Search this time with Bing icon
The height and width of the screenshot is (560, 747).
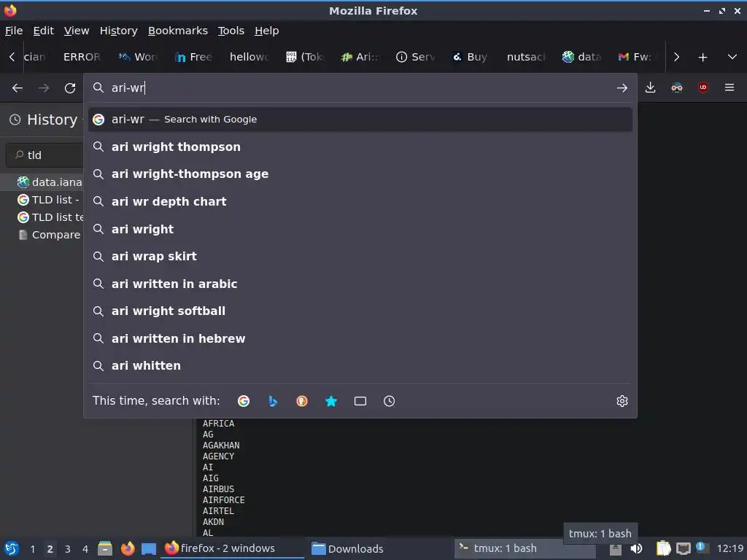point(273,401)
